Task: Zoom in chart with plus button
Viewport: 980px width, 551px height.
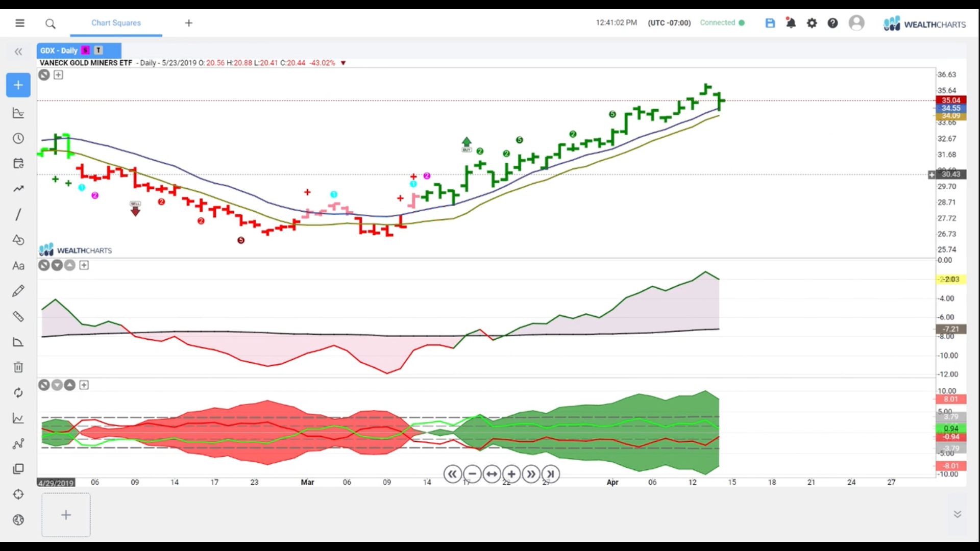Action: click(x=511, y=474)
